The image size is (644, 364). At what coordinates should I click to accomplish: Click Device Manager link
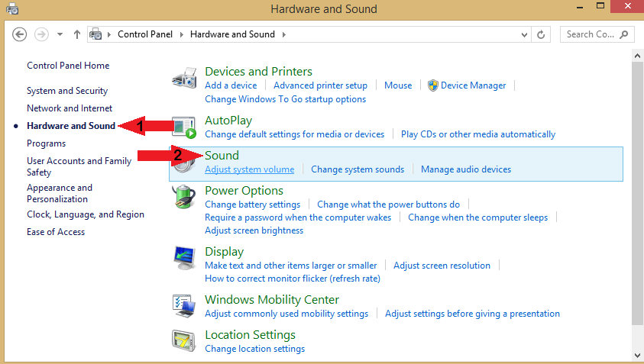[x=473, y=85]
